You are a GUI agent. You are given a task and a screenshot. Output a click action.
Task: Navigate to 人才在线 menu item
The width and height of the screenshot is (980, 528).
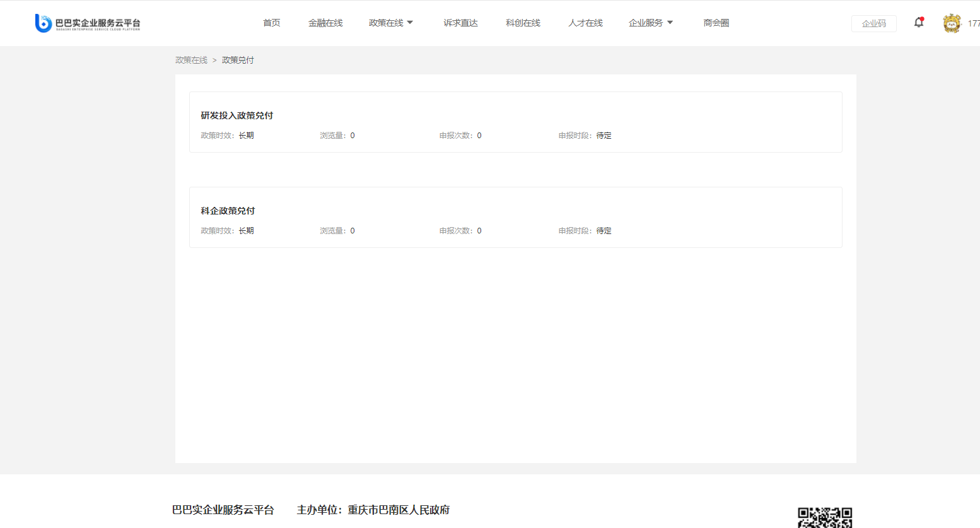585,23
